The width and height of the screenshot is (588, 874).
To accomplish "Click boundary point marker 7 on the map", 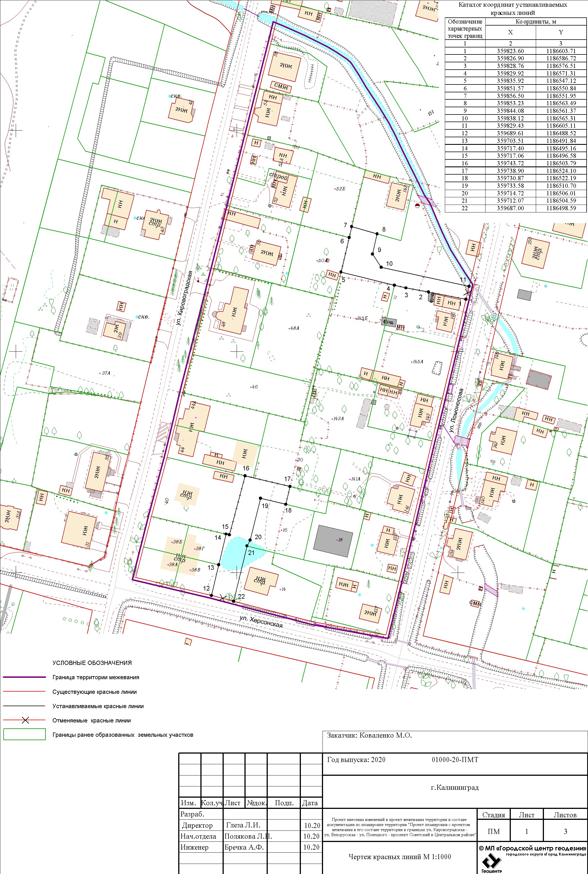I will coord(351,226).
